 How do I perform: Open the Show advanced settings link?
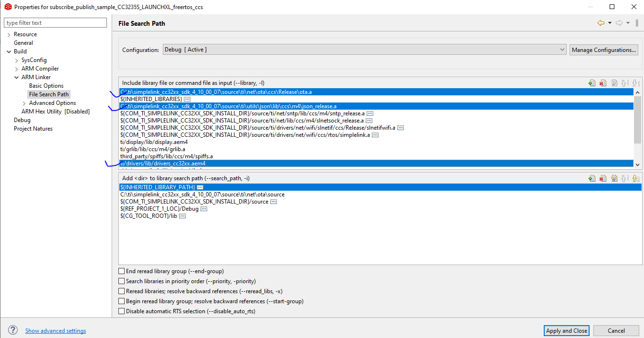55,331
